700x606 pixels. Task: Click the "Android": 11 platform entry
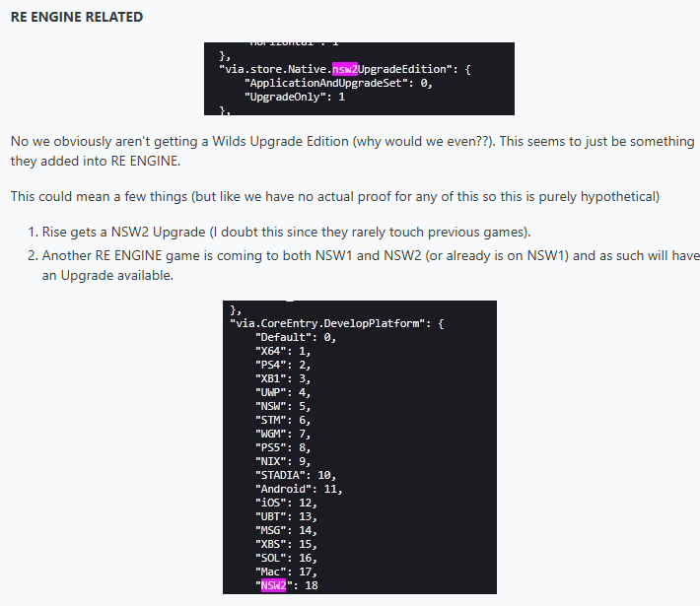300,489
